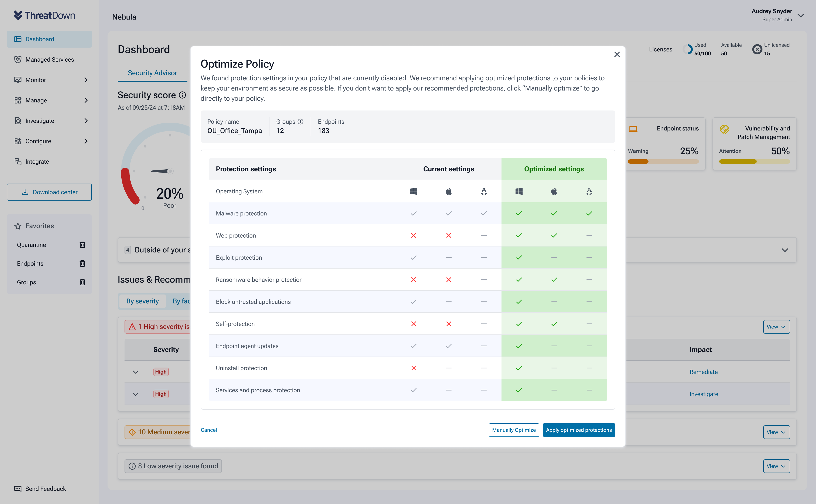Click the trash icon next to Groups favorite
This screenshot has height=504, width=816.
[82, 282]
